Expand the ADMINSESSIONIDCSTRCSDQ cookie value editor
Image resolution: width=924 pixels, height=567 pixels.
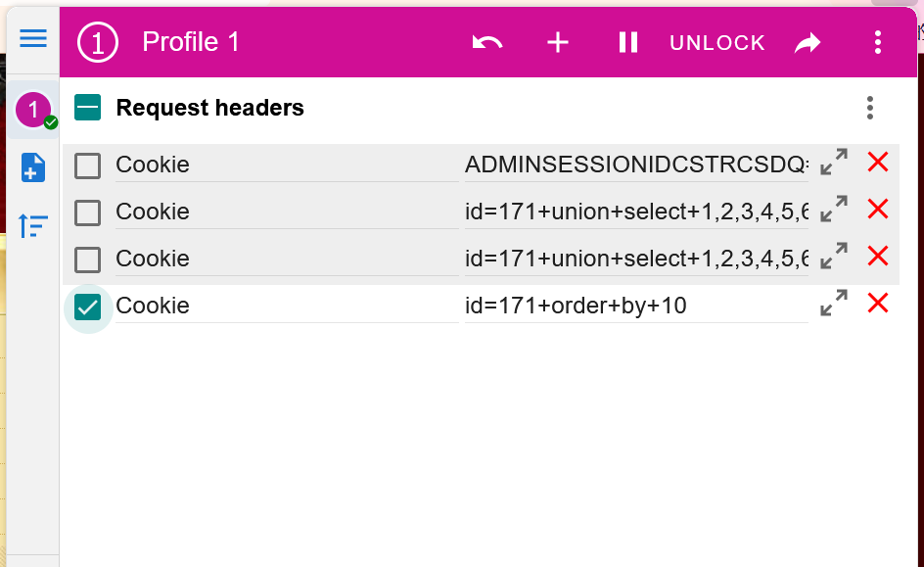(834, 163)
